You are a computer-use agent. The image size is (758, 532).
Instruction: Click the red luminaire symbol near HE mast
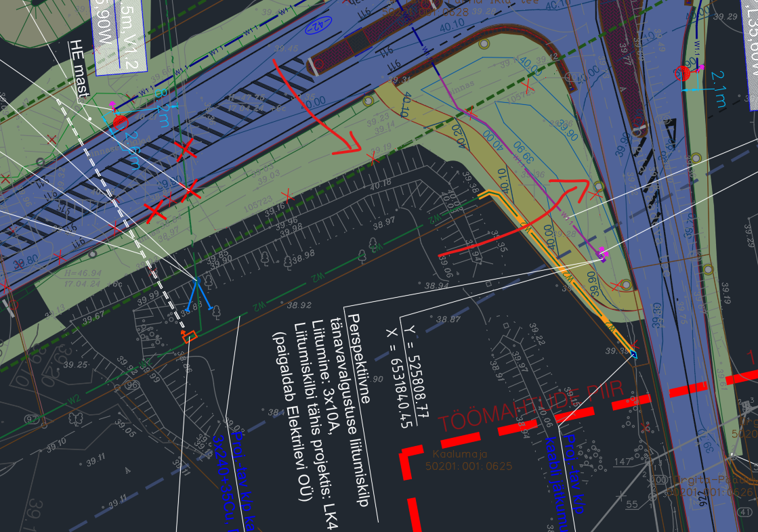(x=121, y=122)
